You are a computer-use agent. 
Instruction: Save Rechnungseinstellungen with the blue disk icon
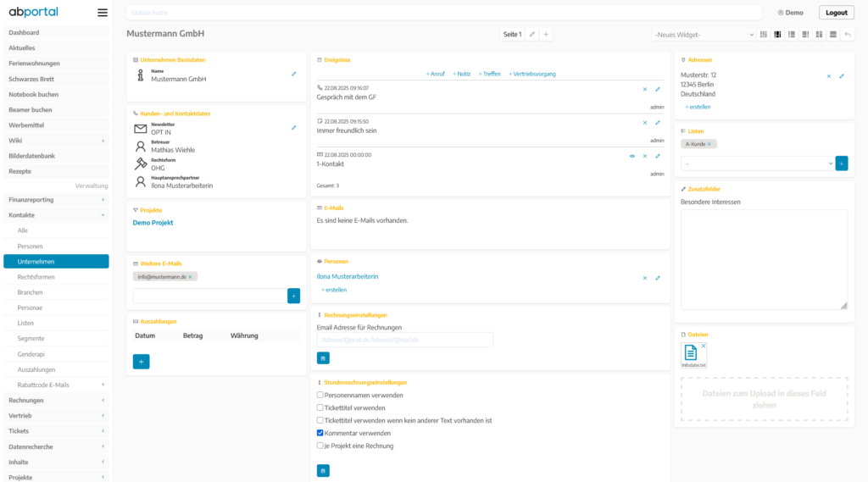point(323,357)
